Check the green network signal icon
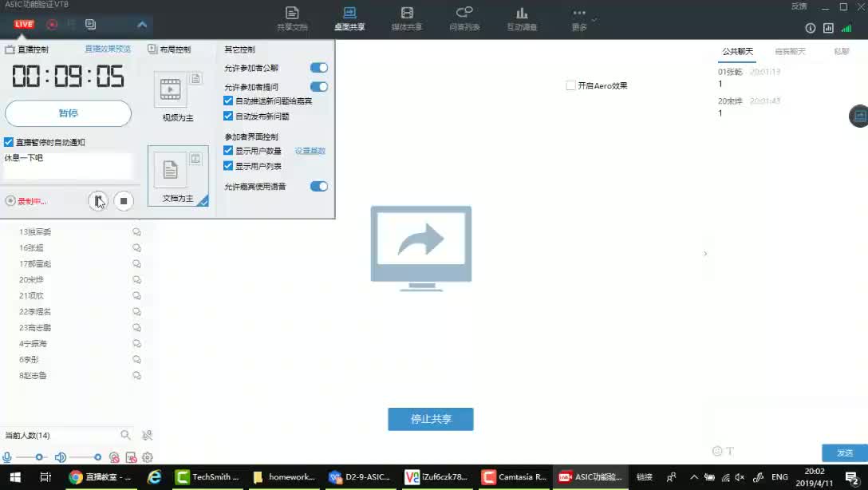Image resolution: width=868 pixels, height=490 pixels. [846, 28]
